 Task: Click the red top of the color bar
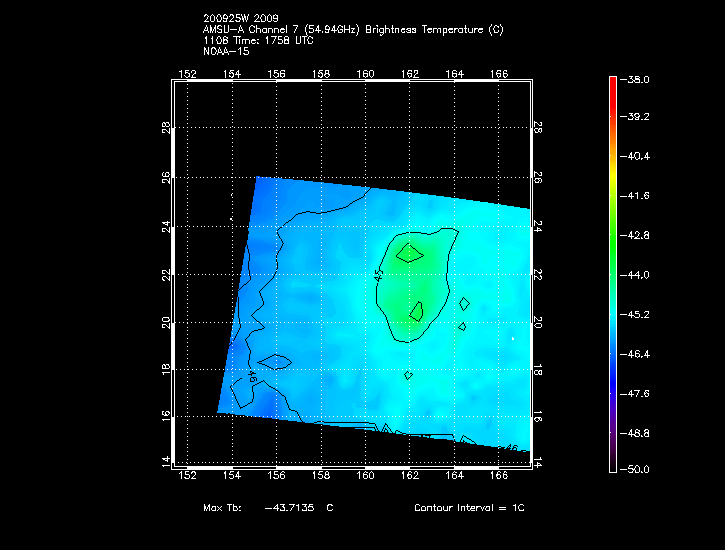click(613, 84)
